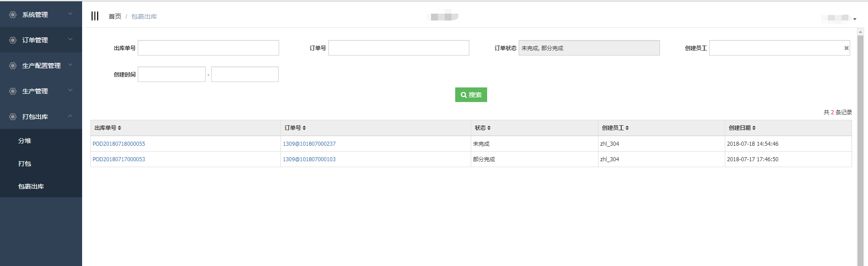This screenshot has height=266, width=868.
Task: Expand the 生产配置管理 menu chevron
Action: (x=70, y=65)
